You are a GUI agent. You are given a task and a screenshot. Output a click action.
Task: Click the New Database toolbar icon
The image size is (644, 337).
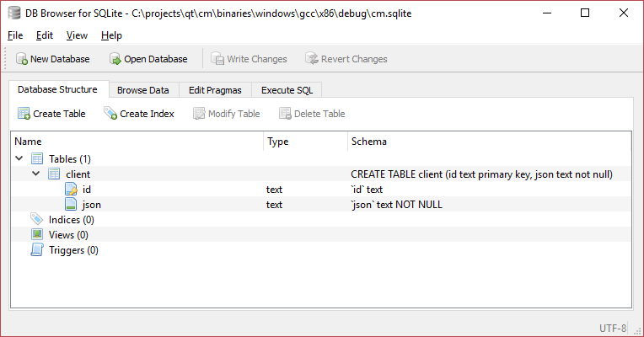click(x=21, y=59)
